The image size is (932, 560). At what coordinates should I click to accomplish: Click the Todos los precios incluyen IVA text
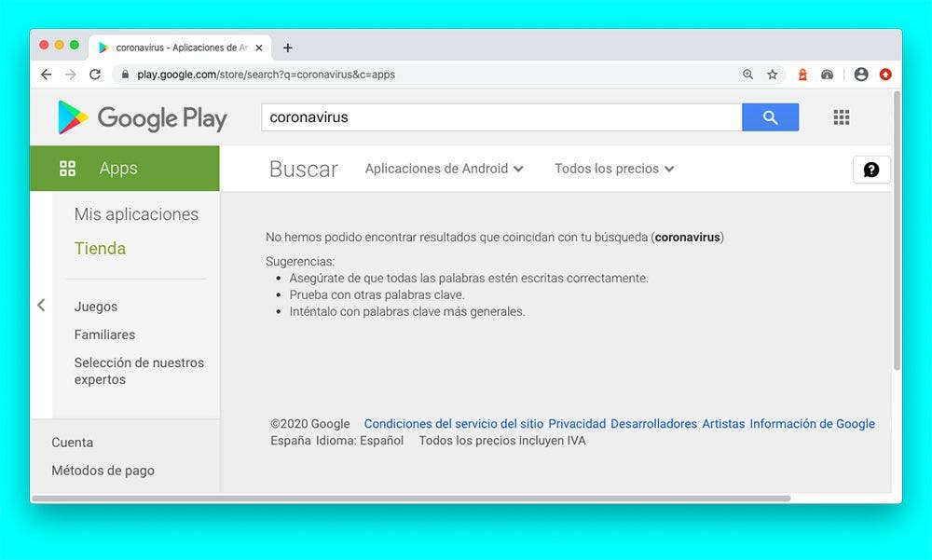(502, 441)
